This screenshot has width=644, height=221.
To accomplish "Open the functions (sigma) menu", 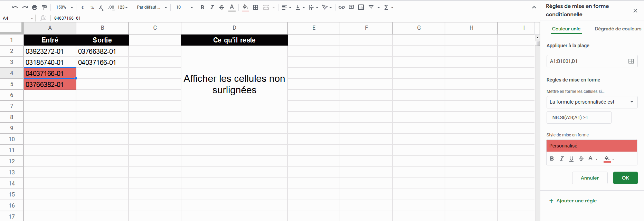I will click(x=388, y=7).
